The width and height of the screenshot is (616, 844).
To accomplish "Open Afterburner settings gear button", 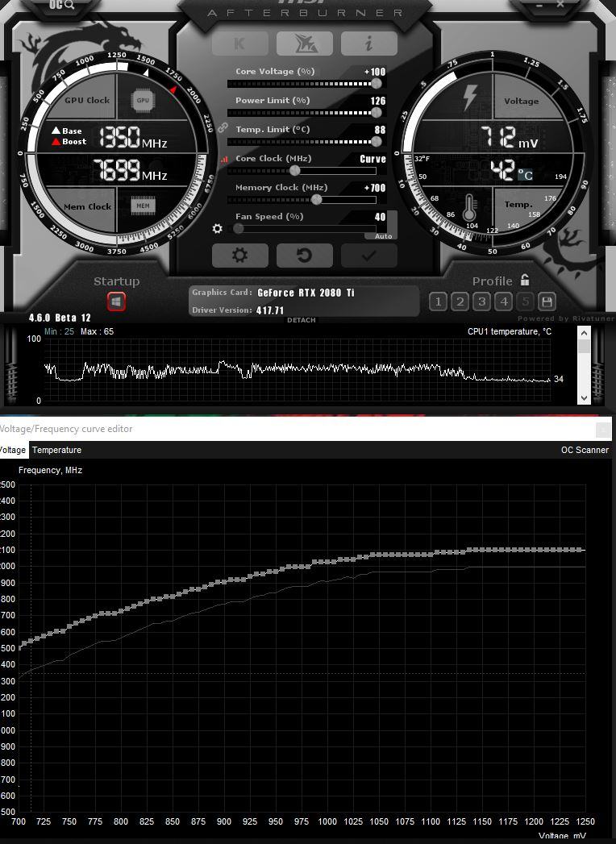I will [240, 256].
